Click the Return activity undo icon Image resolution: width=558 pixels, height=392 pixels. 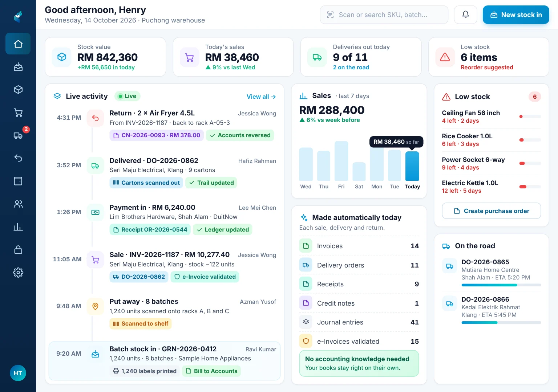pyautogui.click(x=95, y=118)
